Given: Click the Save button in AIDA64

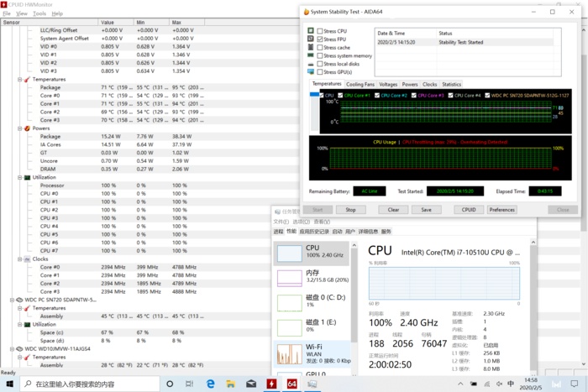Looking at the screenshot, I should pyautogui.click(x=427, y=210).
